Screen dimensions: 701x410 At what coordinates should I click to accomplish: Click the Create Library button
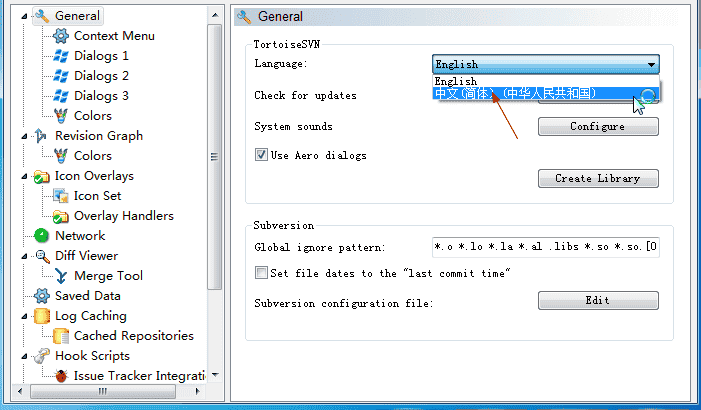coord(598,178)
